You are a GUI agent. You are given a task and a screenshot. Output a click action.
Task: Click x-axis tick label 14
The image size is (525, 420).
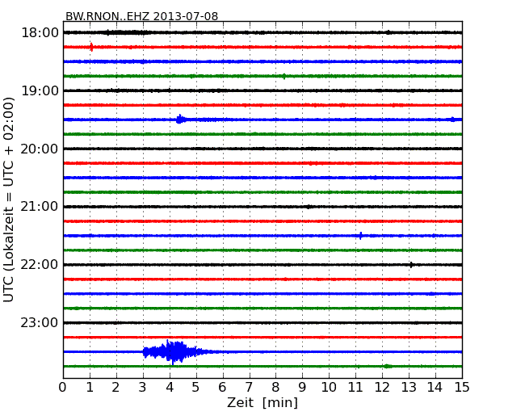click(435, 387)
